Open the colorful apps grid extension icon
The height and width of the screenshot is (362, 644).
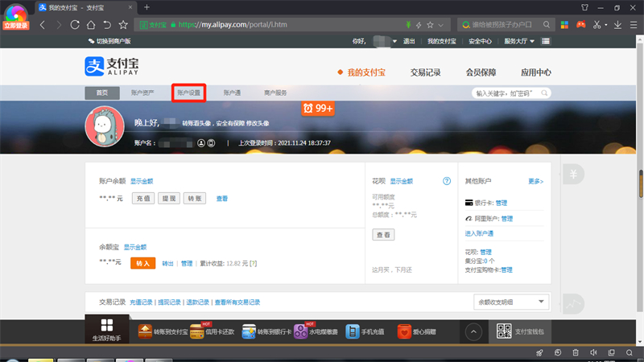[x=565, y=25]
